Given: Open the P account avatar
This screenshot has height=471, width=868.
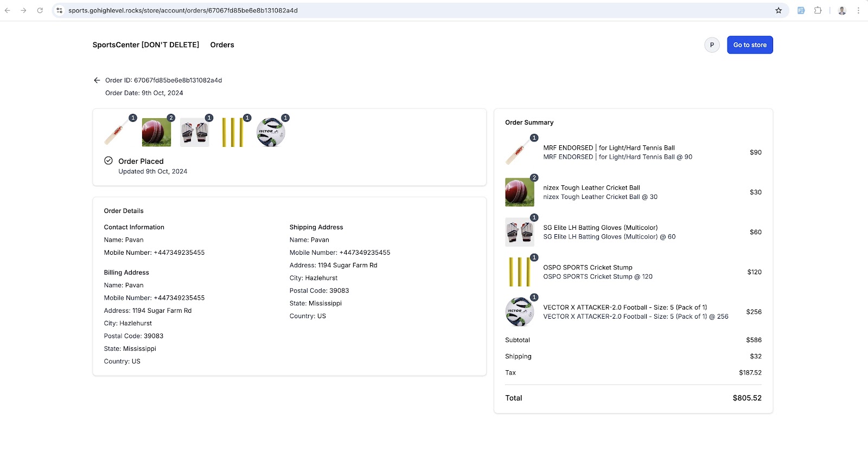Looking at the screenshot, I should (x=712, y=45).
